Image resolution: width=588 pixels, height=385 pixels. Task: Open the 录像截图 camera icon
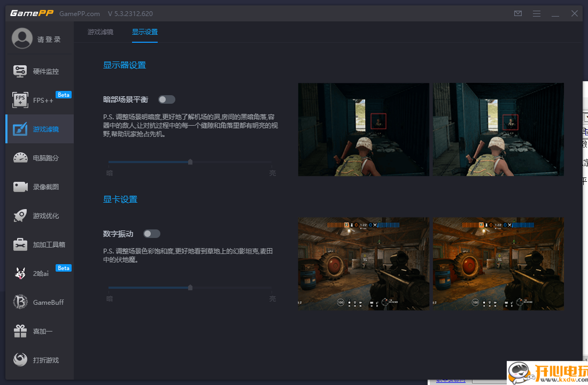[20, 187]
